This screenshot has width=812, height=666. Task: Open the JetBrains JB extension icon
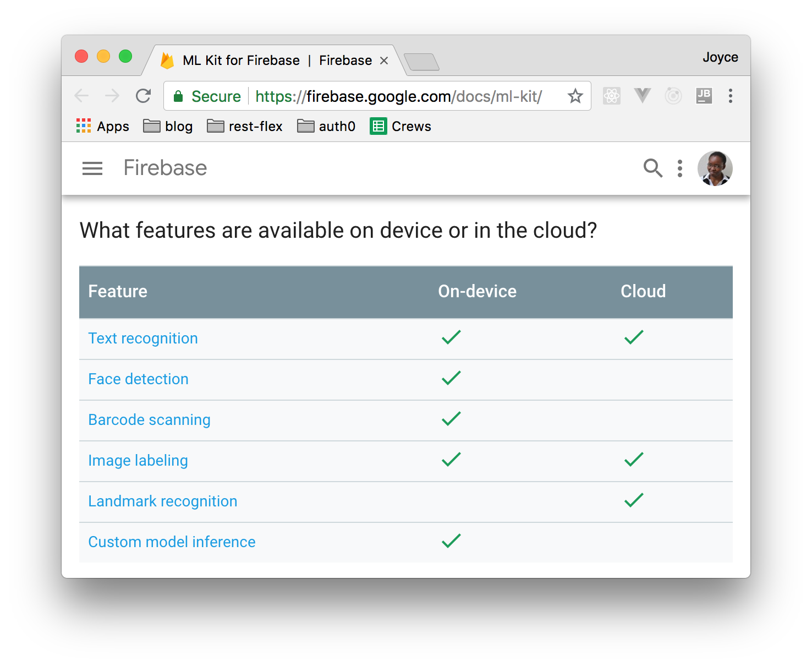(704, 96)
